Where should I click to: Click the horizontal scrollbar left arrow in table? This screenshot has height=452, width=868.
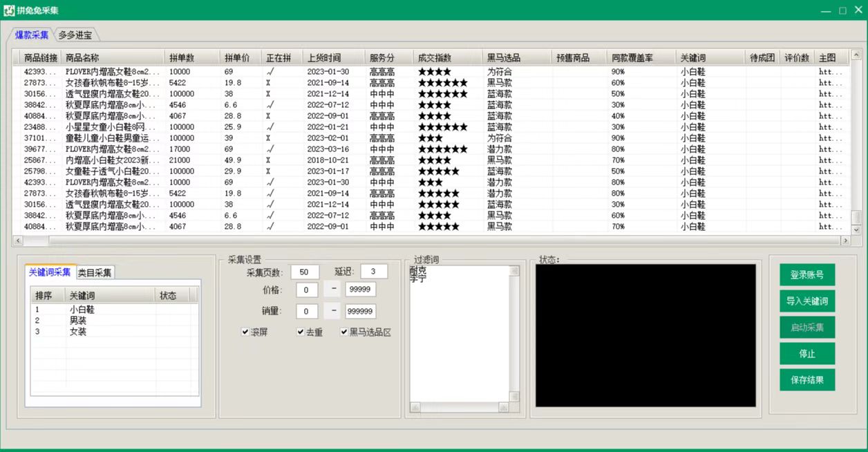pyautogui.click(x=18, y=241)
